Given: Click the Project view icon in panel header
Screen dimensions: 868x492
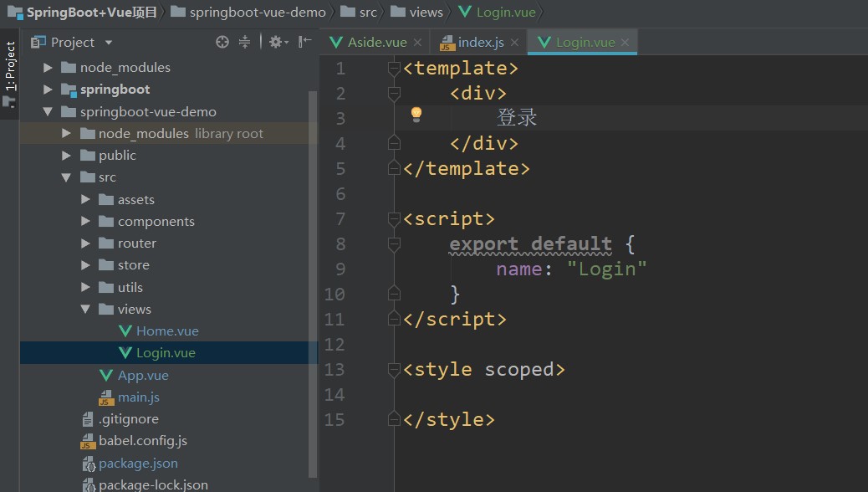Looking at the screenshot, I should click(38, 42).
